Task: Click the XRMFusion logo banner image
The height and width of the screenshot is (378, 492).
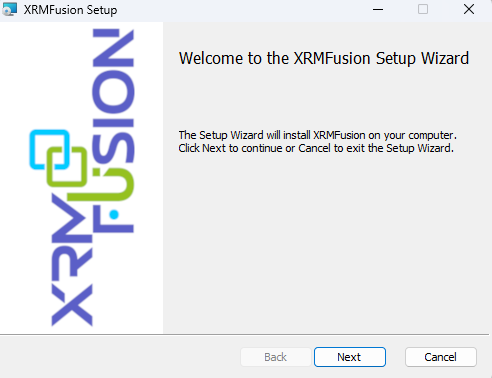Action: coord(82,178)
